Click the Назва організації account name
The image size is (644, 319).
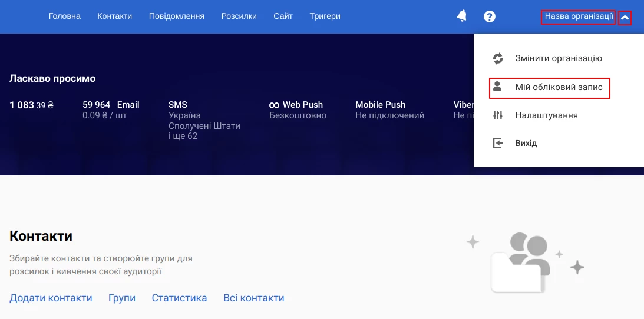[x=579, y=16]
